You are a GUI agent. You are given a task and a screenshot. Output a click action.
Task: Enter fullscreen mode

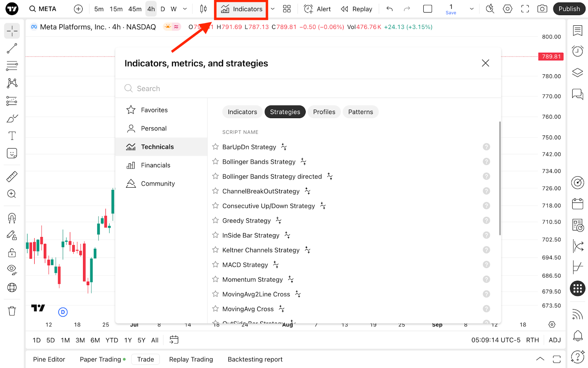tap(525, 9)
